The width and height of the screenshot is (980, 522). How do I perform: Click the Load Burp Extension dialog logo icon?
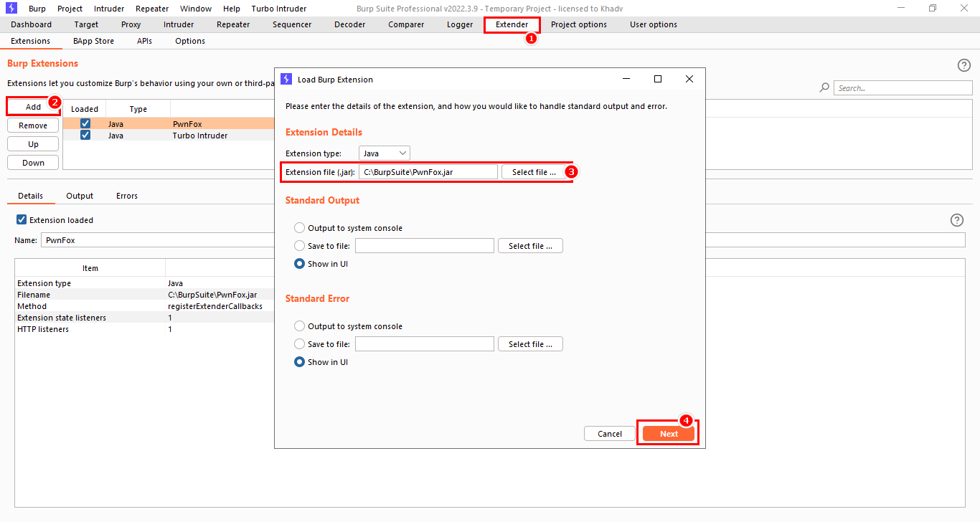click(286, 79)
